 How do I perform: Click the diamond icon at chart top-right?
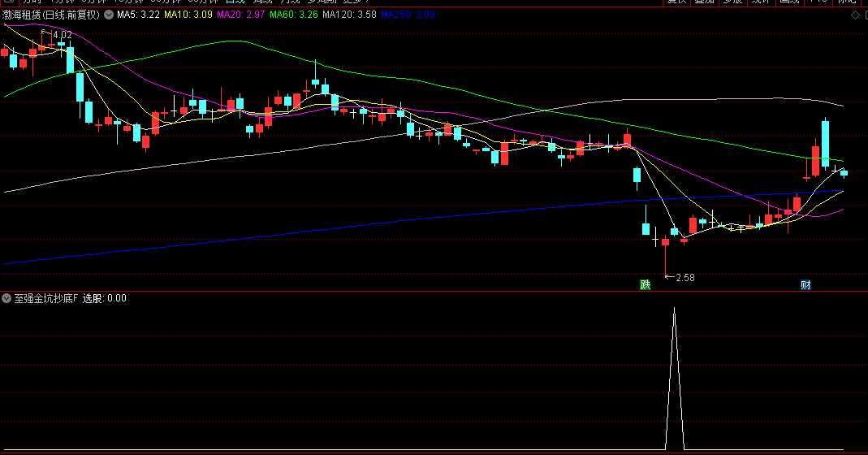coord(855,15)
